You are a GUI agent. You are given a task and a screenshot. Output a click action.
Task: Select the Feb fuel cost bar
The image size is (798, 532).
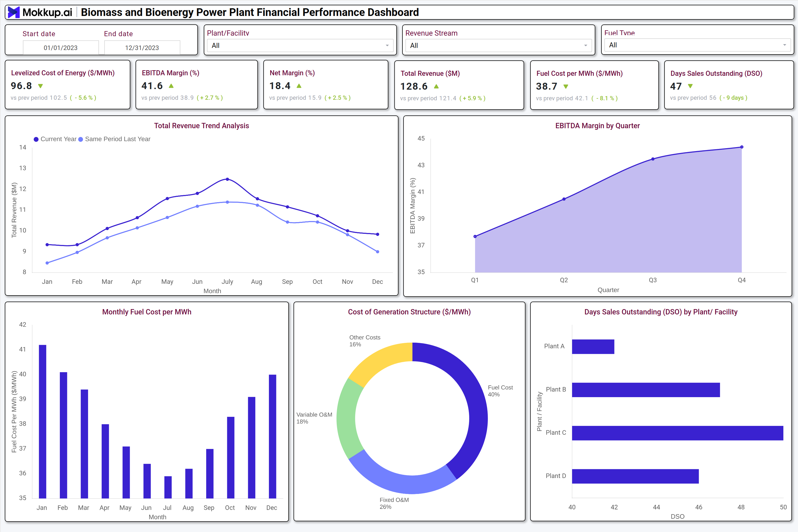click(64, 435)
